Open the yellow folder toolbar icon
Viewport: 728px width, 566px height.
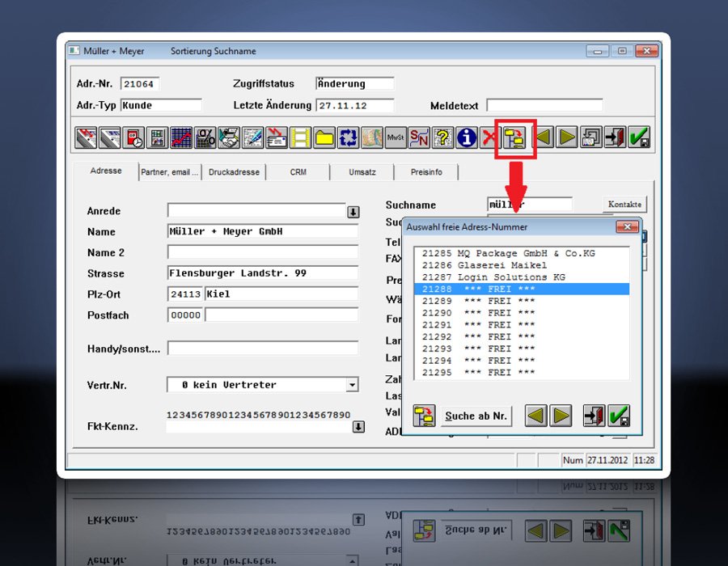point(324,137)
